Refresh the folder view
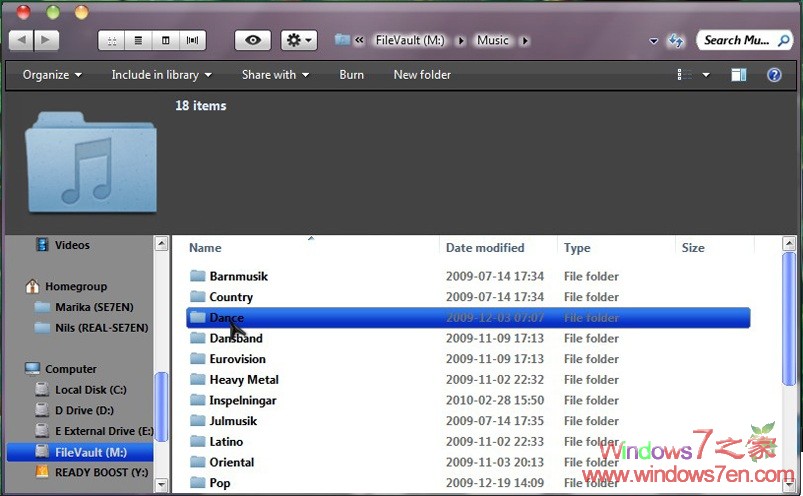803x496 pixels. [675, 40]
